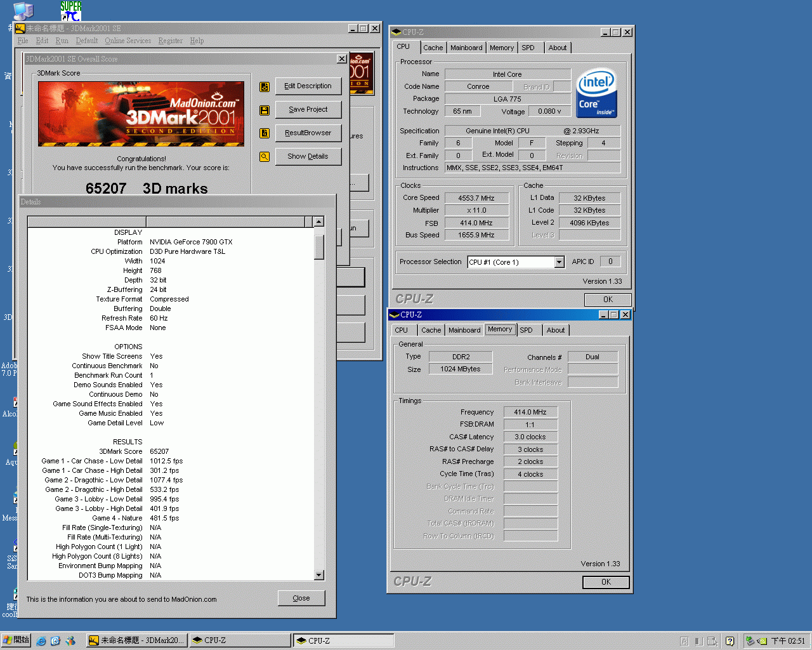The width and height of the screenshot is (812, 650).
Task: Click the NVIDIA GeForce 7900 GTX platform value
Action: (191, 242)
